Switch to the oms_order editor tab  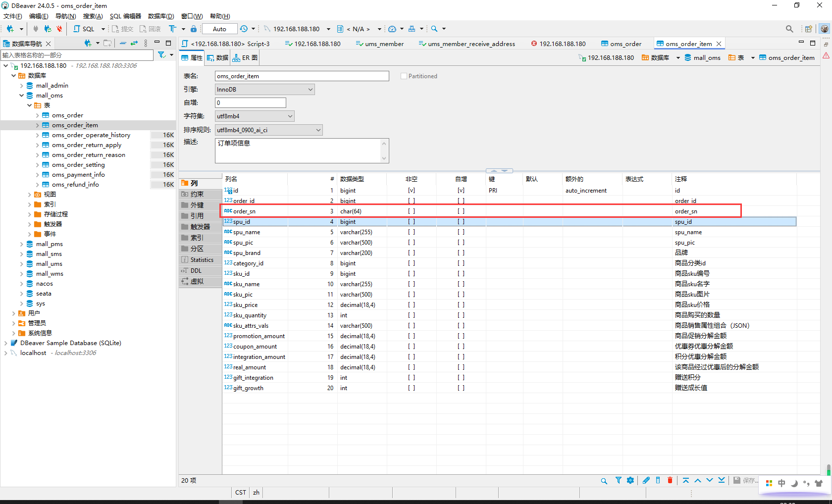click(x=621, y=44)
